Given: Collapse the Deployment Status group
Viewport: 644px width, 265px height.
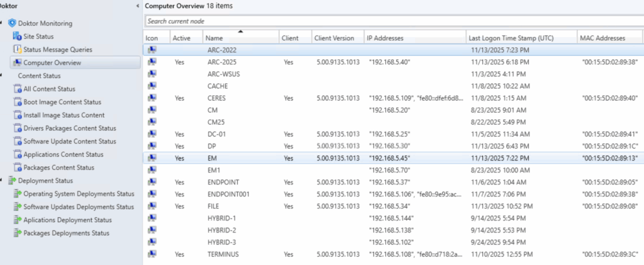Looking at the screenshot, I should [x=3, y=181].
